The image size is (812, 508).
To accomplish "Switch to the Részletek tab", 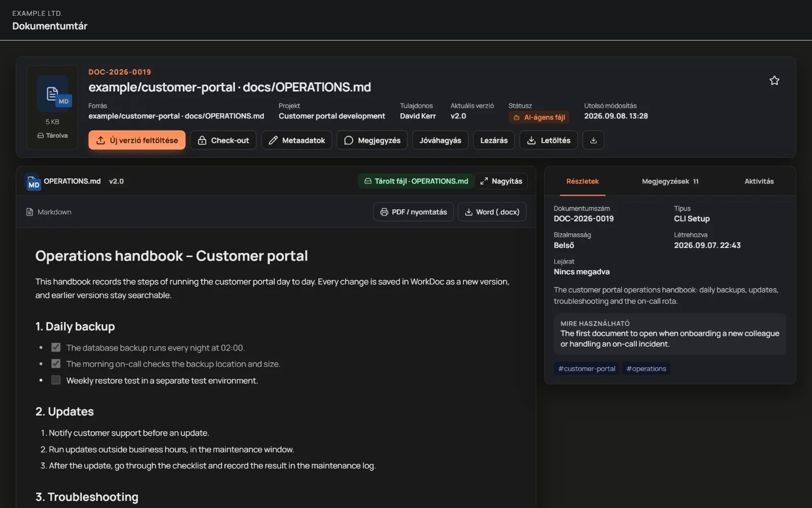I will tap(583, 181).
